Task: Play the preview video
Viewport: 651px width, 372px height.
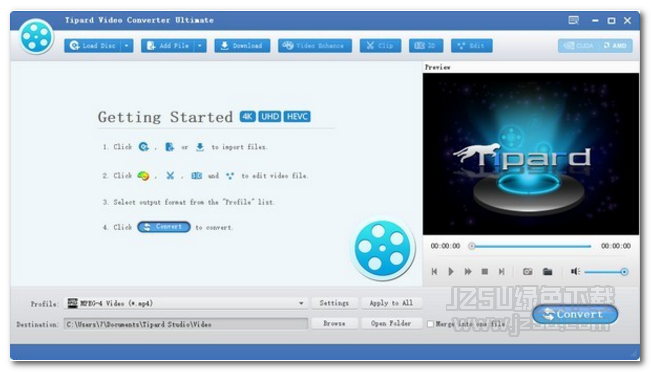Action: point(451,272)
